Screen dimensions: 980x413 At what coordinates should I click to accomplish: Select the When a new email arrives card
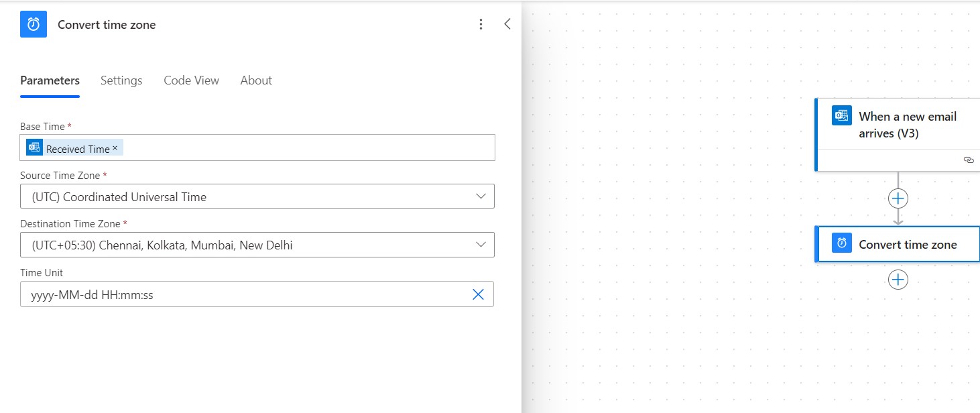click(x=898, y=135)
